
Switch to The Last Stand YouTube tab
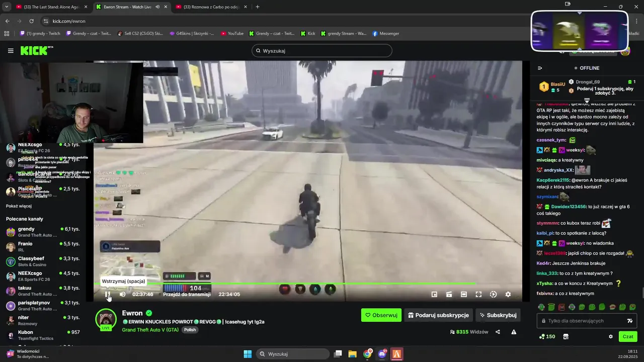coord(51,7)
